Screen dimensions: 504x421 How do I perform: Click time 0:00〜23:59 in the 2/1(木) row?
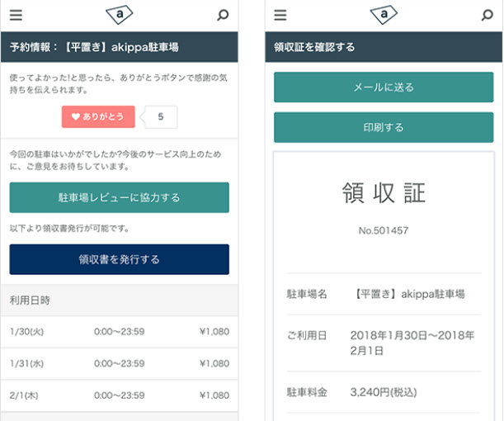point(120,395)
